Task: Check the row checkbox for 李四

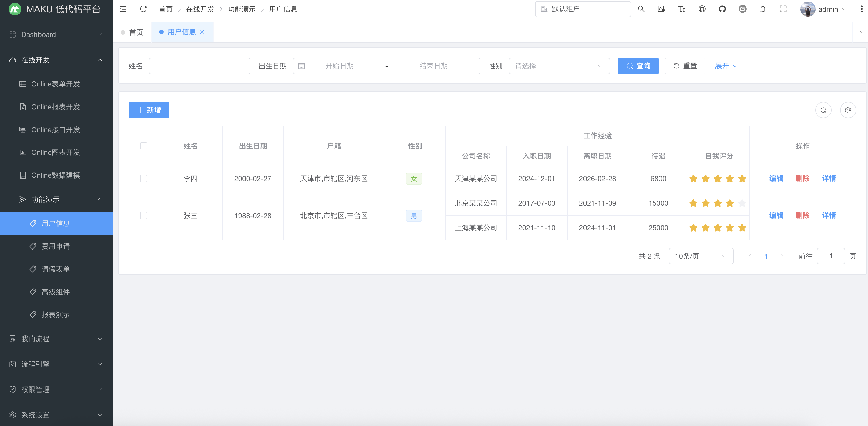Action: pos(144,179)
